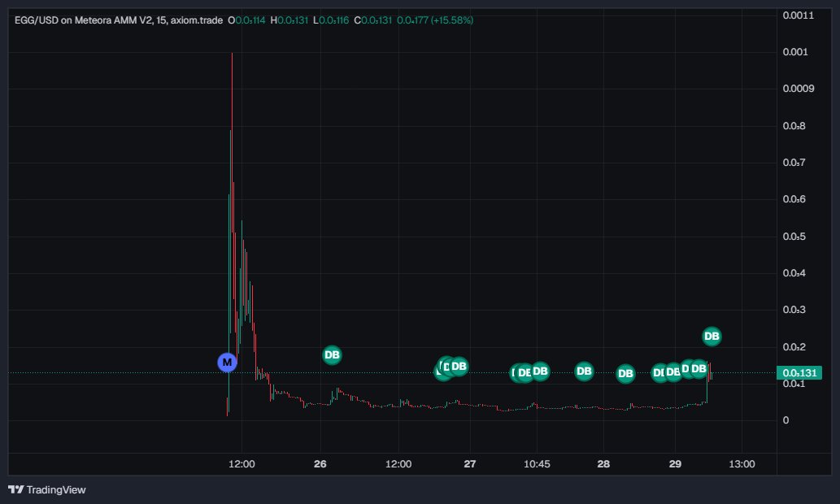Open the TradingView logo link

pos(46,489)
